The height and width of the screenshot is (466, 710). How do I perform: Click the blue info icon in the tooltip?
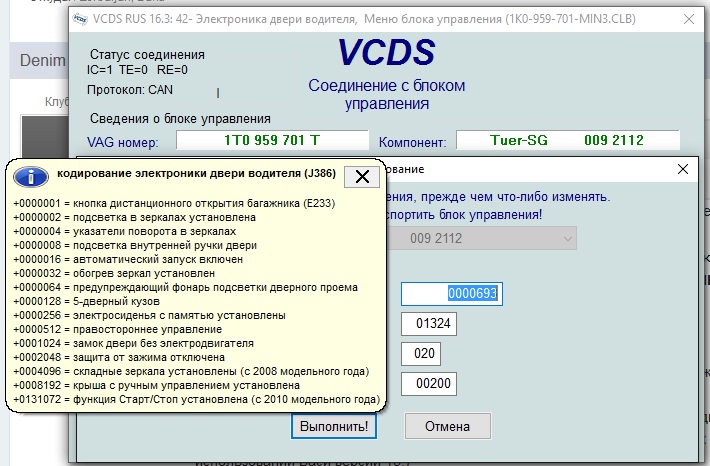click(31, 177)
